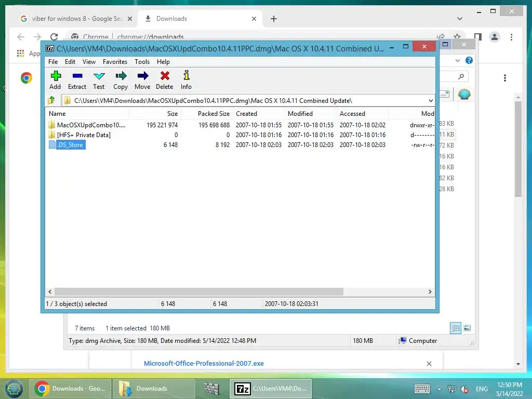Select the [HFS+ Private Data] folder
The width and height of the screenshot is (532, 399).
click(x=84, y=135)
